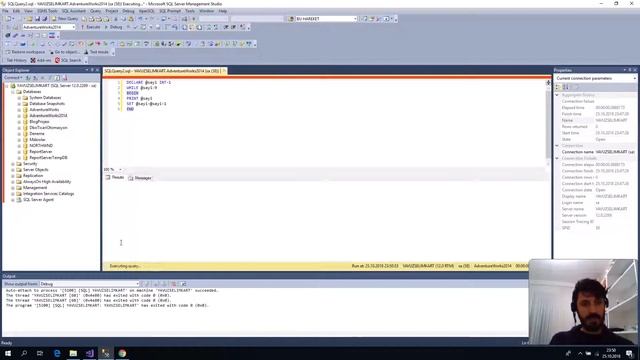The image size is (640, 360).
Task: Click the Restore workspace button
Action: point(25,52)
